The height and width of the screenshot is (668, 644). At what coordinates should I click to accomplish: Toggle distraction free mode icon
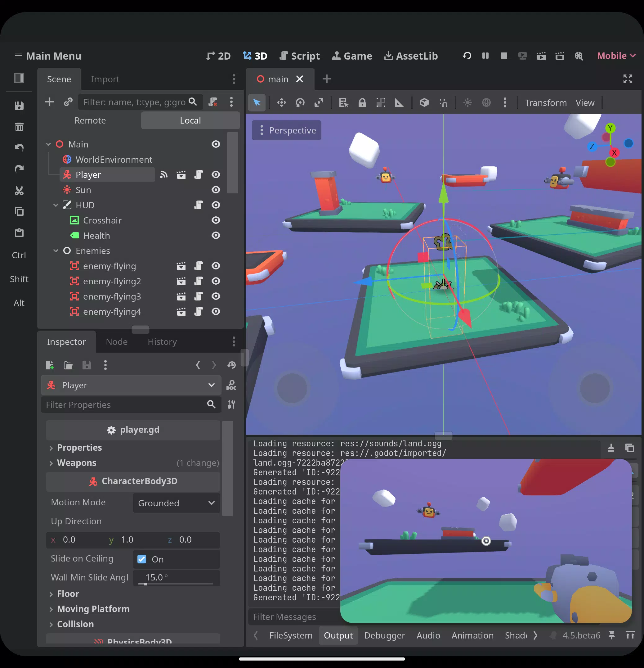click(x=628, y=79)
